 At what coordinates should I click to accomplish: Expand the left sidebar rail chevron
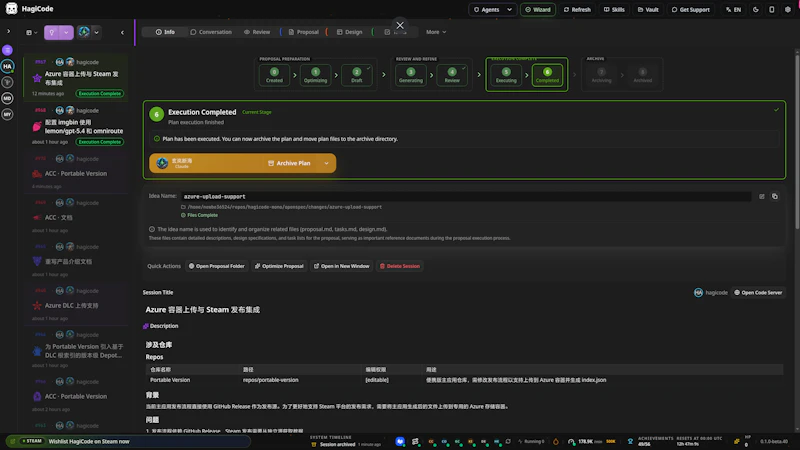point(8,31)
